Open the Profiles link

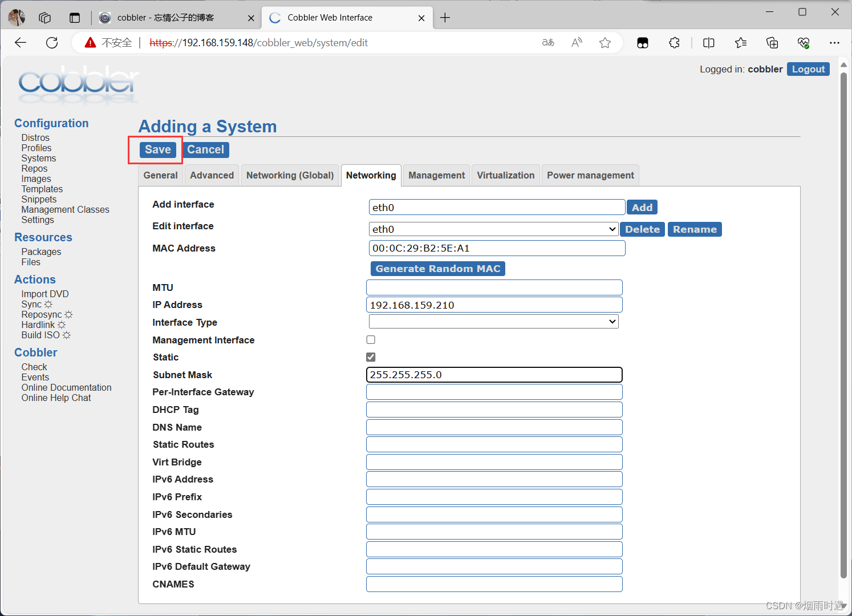(x=36, y=148)
